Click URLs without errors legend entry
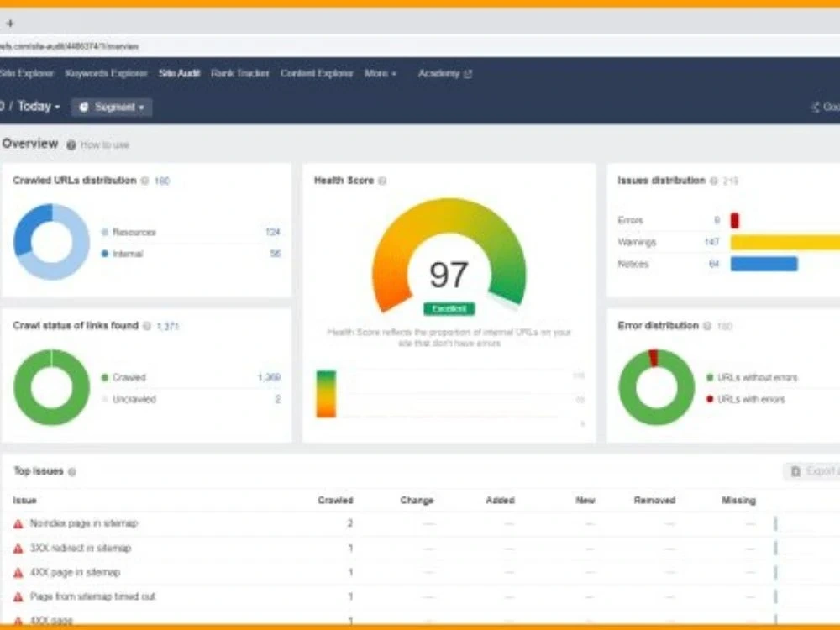The height and width of the screenshot is (630, 840). point(752,377)
